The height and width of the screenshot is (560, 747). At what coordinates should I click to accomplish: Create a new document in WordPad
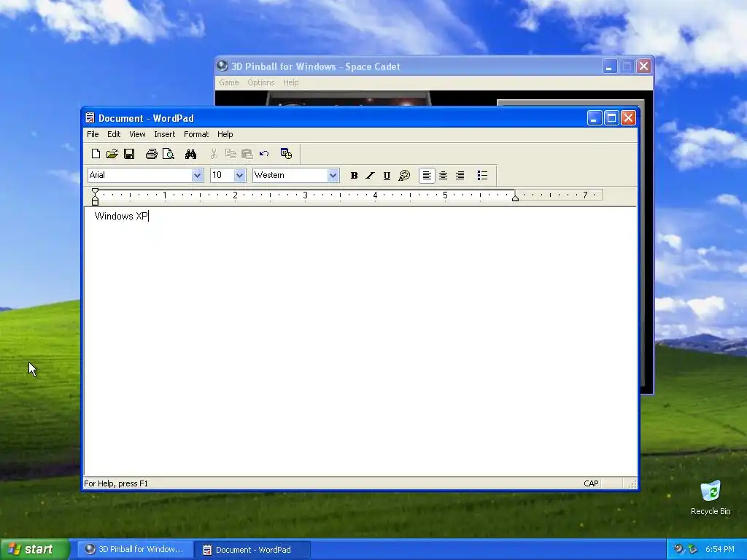[x=96, y=154]
